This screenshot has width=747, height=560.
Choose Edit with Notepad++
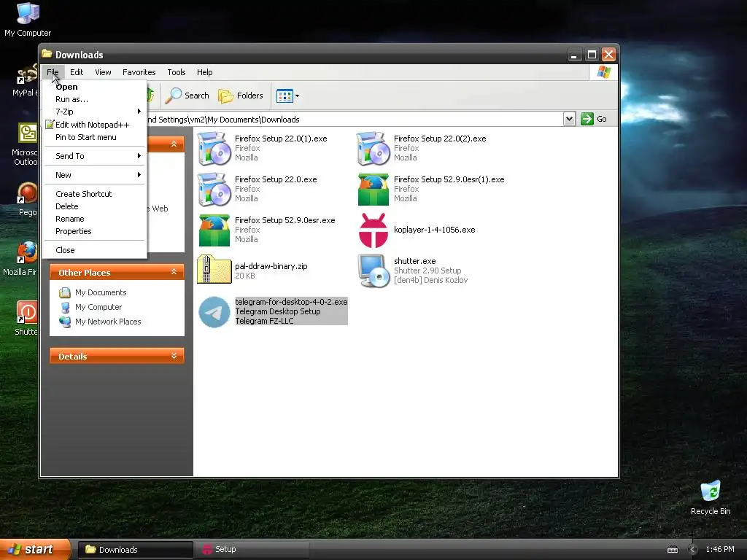94,124
